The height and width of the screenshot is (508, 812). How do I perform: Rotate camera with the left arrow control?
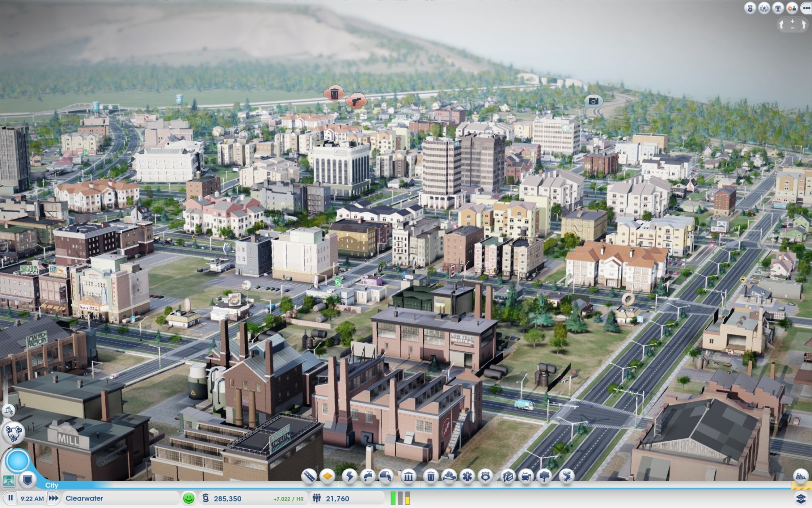pyautogui.click(x=782, y=24)
